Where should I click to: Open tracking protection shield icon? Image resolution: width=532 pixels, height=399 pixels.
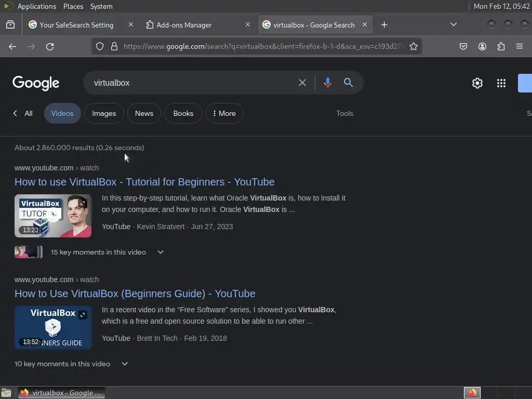[x=99, y=46]
